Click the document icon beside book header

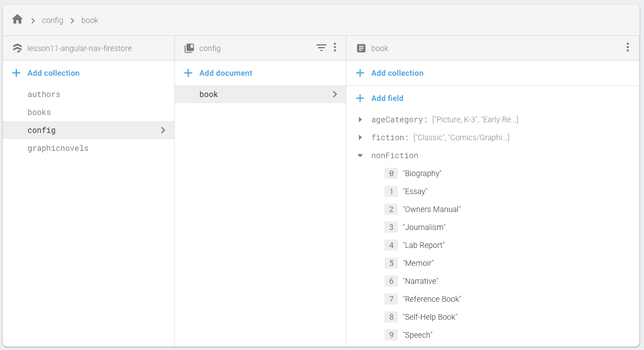pos(362,48)
